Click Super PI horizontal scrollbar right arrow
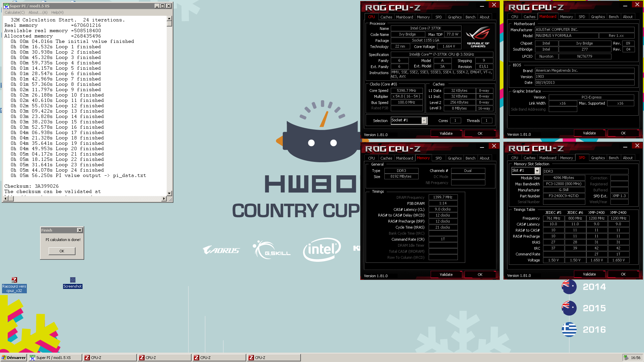 [164, 199]
